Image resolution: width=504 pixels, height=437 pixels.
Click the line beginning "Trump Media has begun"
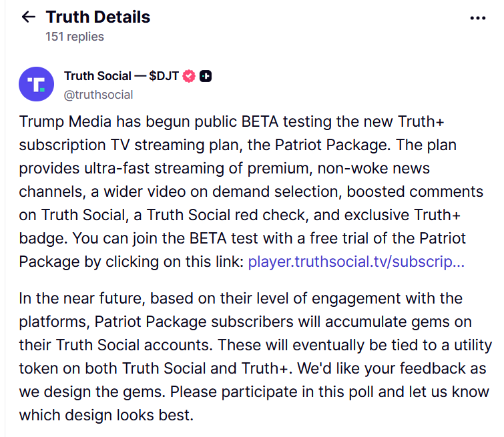pos(232,122)
